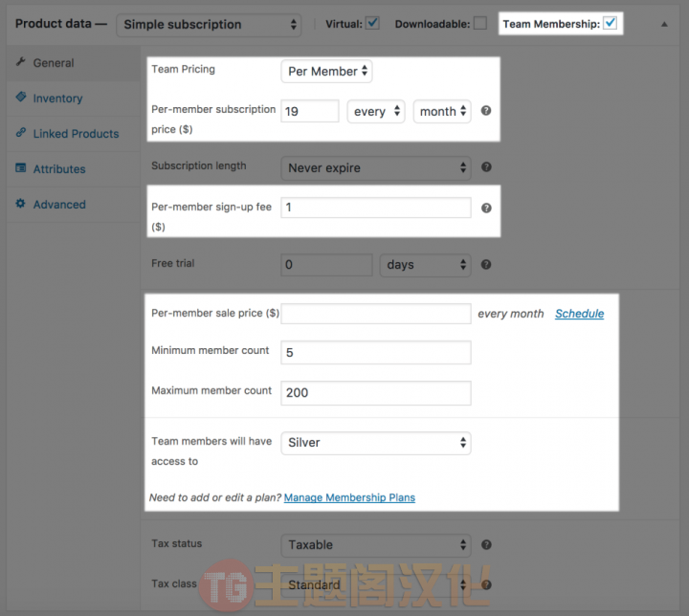Viewport: 689px width, 616px height.
Task: Click the Attributes list icon
Action: [x=21, y=167]
